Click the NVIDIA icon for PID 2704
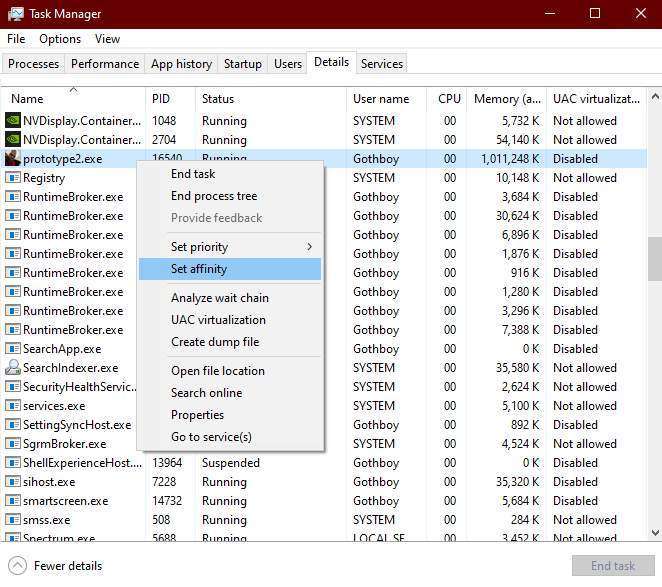 (13, 140)
